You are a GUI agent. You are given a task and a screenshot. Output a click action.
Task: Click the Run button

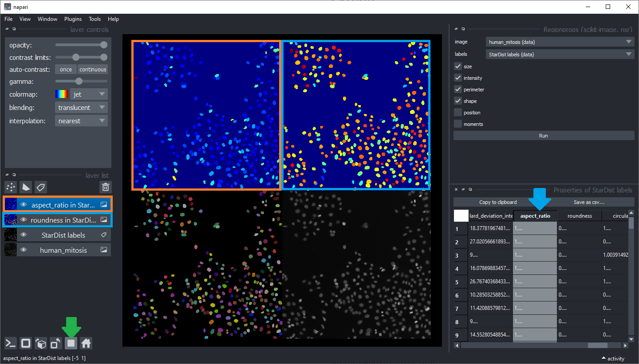[543, 136]
